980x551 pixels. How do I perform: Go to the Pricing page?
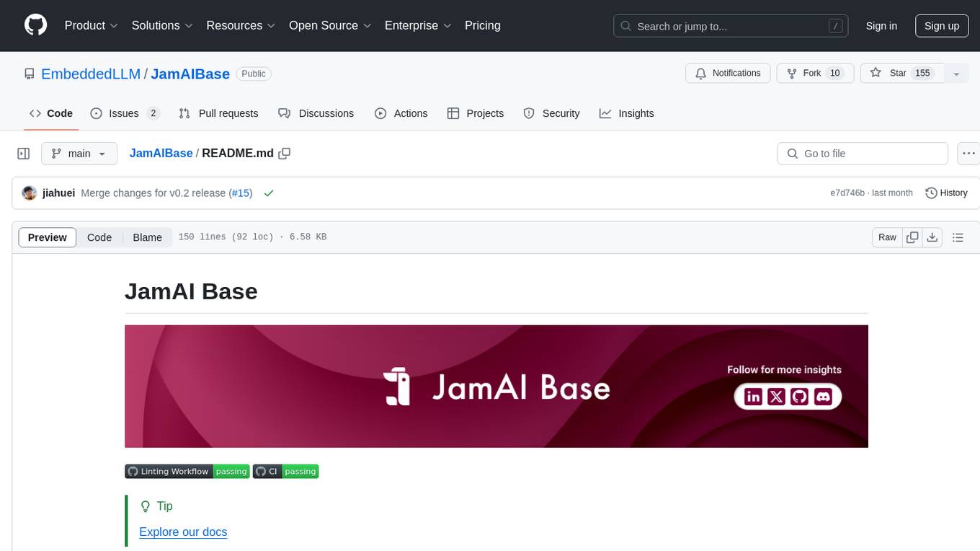tap(483, 25)
